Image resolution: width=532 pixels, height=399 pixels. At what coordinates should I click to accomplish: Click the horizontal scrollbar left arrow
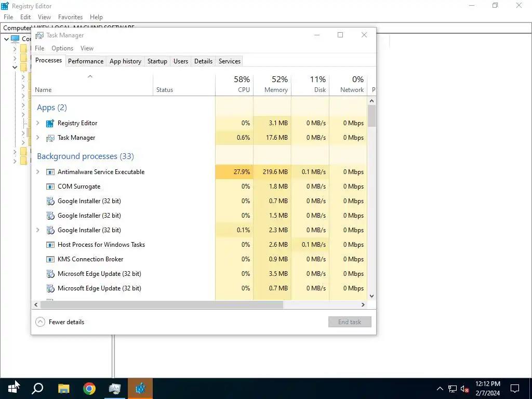tap(36, 304)
